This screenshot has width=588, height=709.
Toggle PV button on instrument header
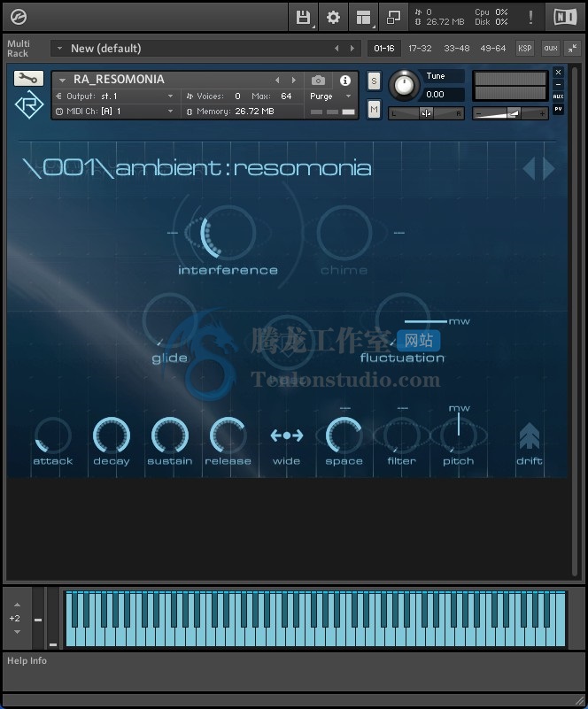pos(558,109)
